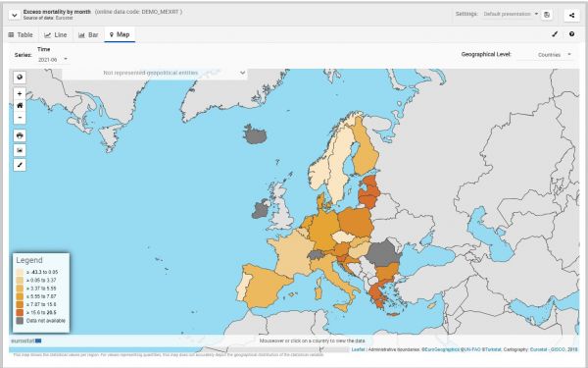This screenshot has width=588, height=368.
Task: Export map as image icon
Action: [20, 150]
